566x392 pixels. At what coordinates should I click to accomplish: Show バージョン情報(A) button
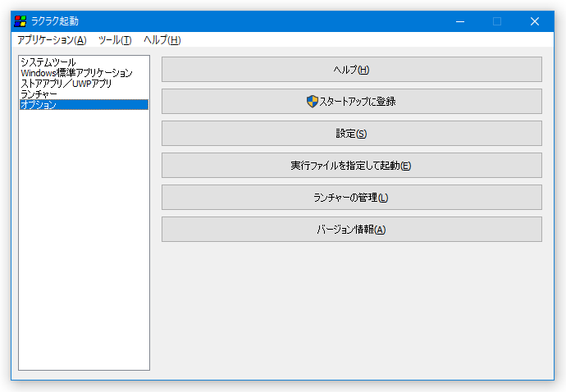pos(352,229)
